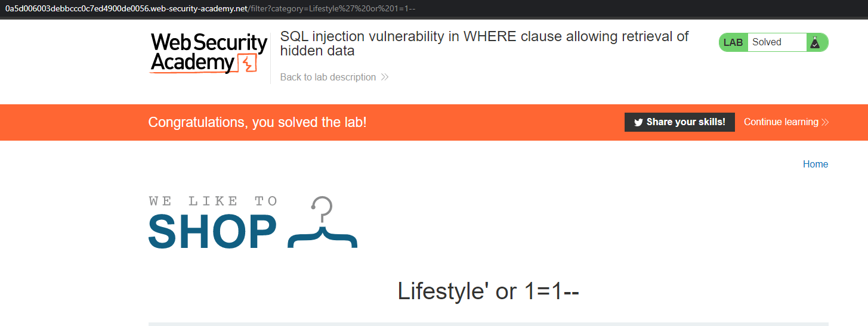Screen dimensions: 868x326
Task: Click double chevron after Back to lab description
Action: click(385, 77)
